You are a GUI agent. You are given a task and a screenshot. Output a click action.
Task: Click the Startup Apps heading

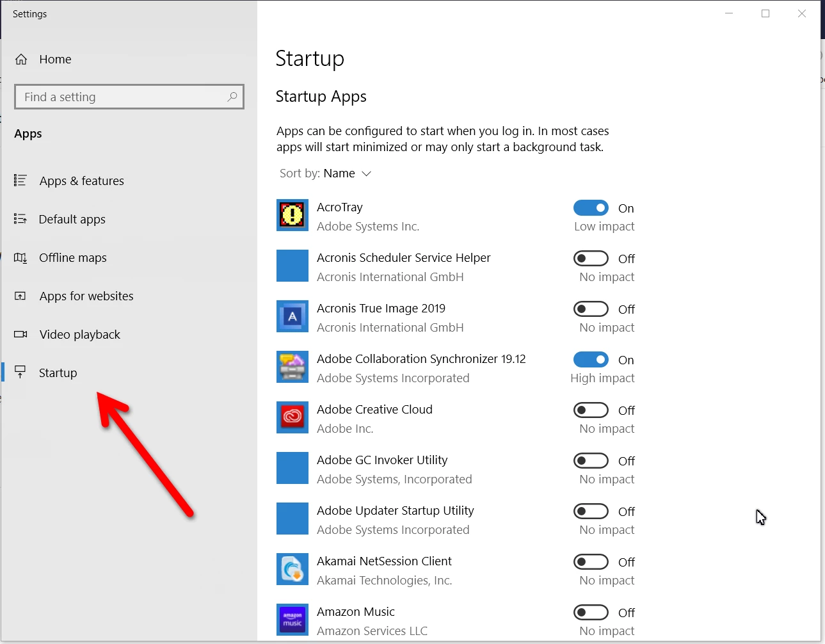point(321,97)
